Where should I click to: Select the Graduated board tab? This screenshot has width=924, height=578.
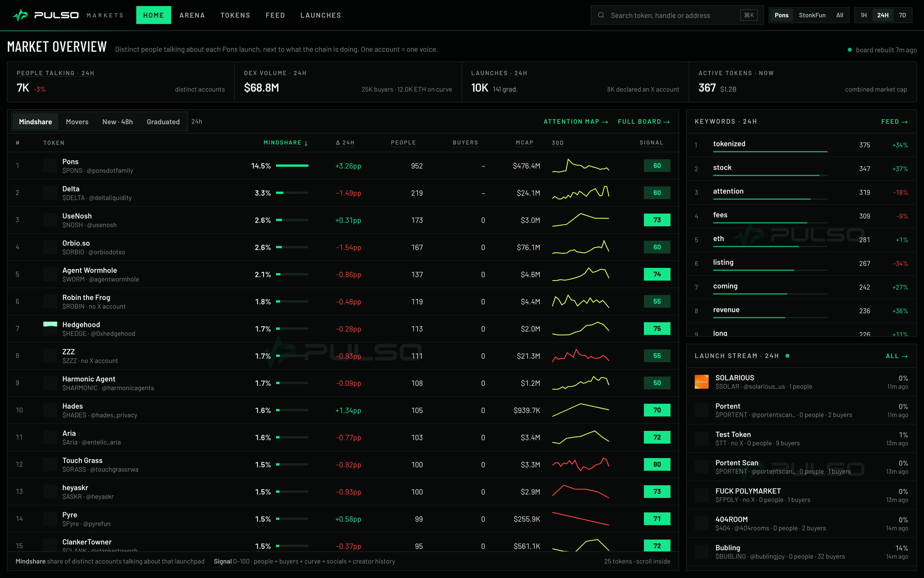click(163, 122)
